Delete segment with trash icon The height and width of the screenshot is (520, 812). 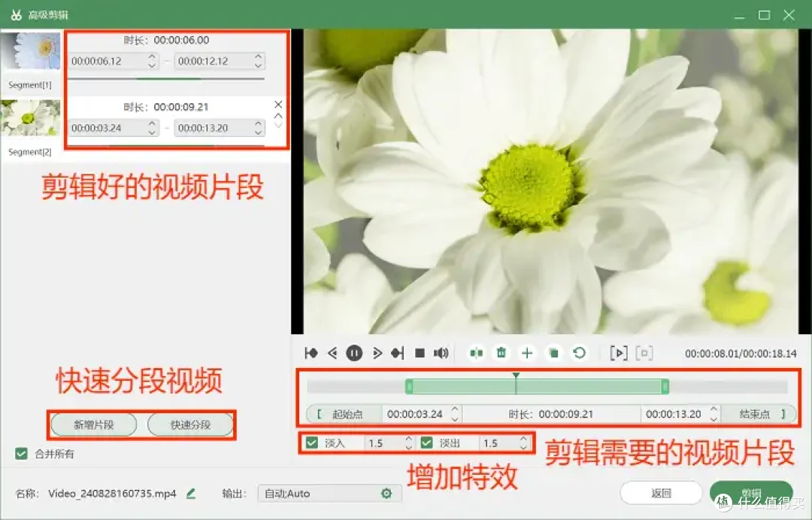click(x=501, y=353)
